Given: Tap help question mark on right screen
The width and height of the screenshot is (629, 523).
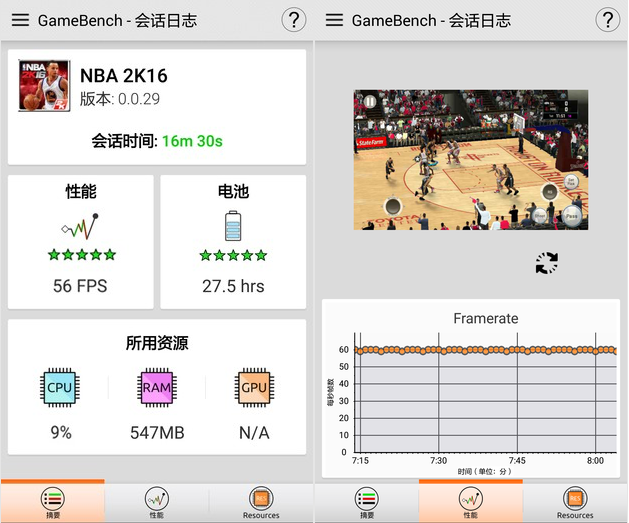Looking at the screenshot, I should (x=608, y=20).
